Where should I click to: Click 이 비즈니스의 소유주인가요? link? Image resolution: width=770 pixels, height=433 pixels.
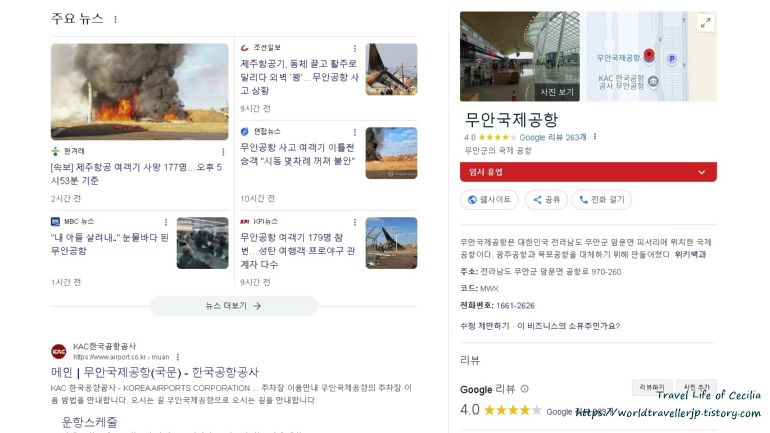(569, 326)
